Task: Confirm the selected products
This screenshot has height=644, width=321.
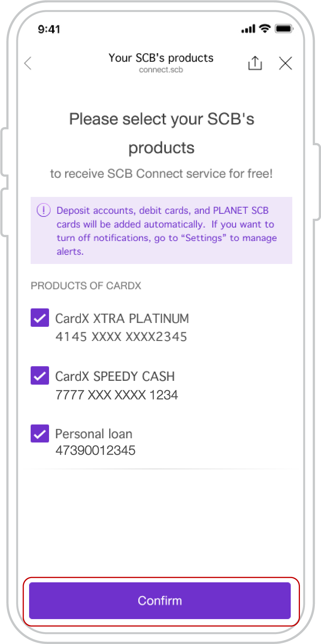Action: click(160, 601)
